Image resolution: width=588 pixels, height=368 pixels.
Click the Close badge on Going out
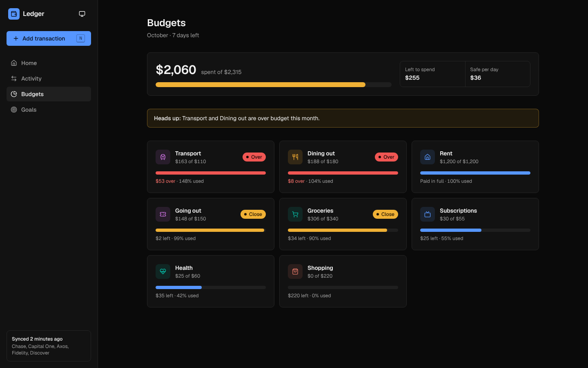coord(253,214)
